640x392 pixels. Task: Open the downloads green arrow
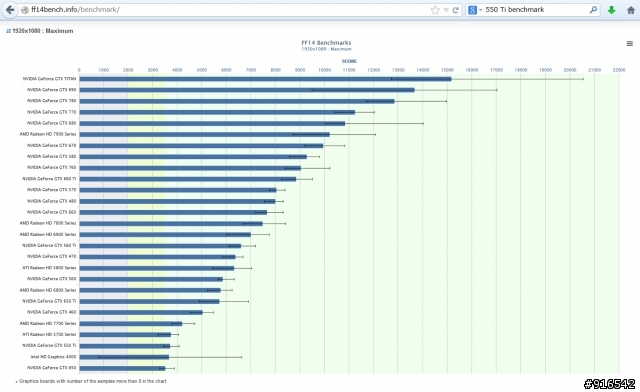click(611, 10)
